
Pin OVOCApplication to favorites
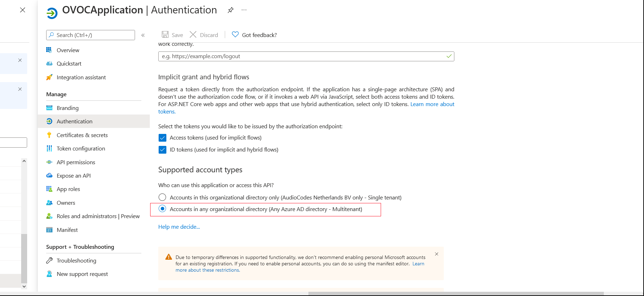pos(231,10)
